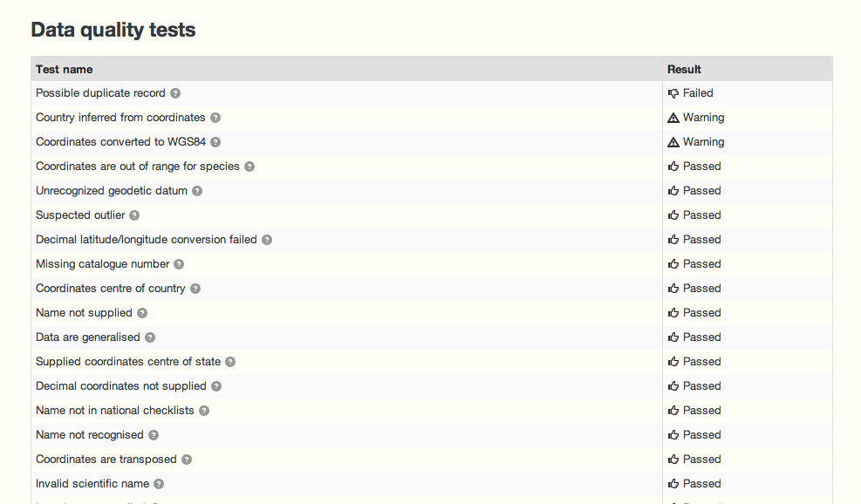The height and width of the screenshot is (504, 861).
Task: Select the Result column header
Action: point(683,69)
